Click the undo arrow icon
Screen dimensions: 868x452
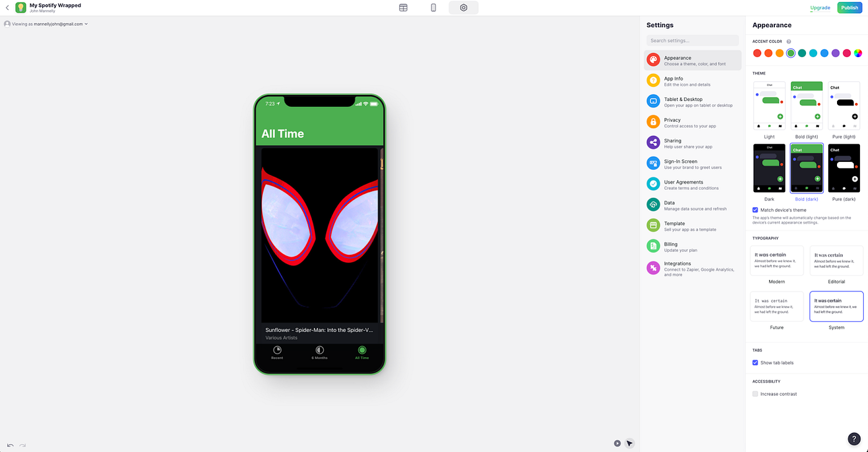(10, 445)
